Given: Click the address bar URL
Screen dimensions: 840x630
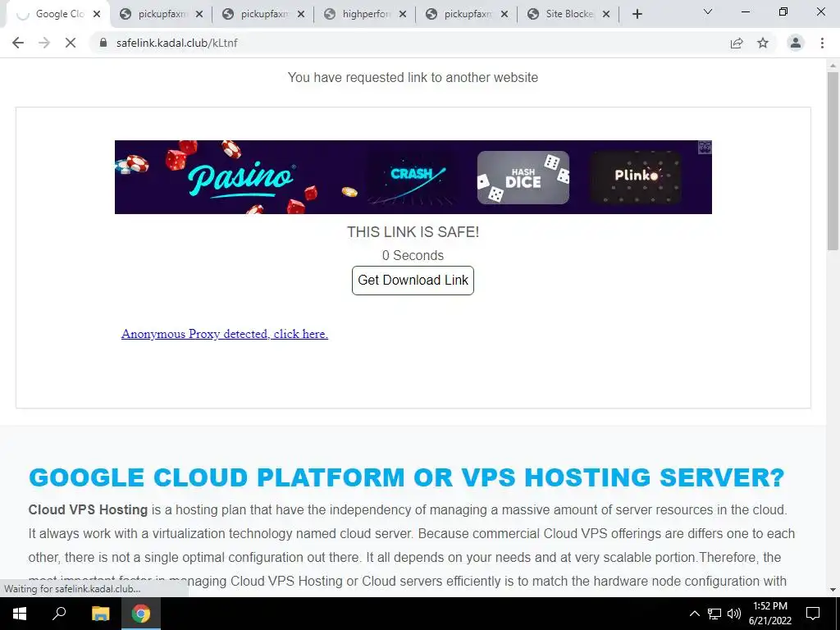Looking at the screenshot, I should [x=177, y=43].
